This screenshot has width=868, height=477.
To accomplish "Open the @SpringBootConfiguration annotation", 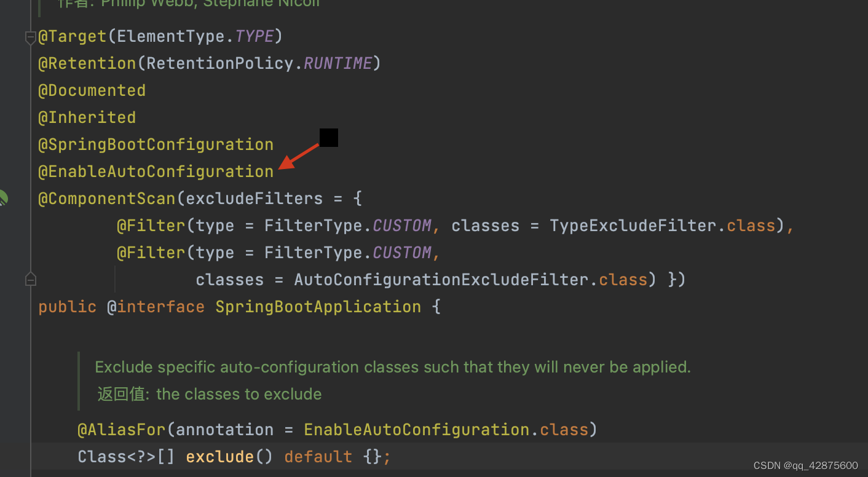I will [x=156, y=144].
